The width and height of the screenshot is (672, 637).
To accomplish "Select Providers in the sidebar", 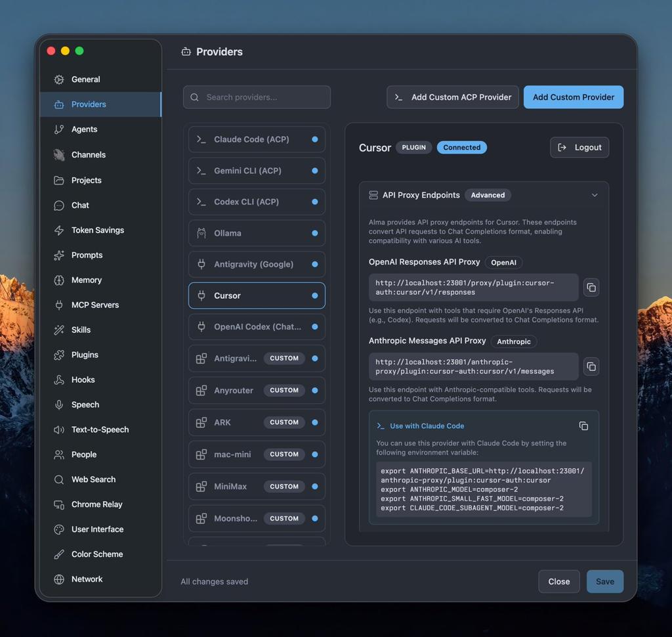I will click(x=100, y=104).
